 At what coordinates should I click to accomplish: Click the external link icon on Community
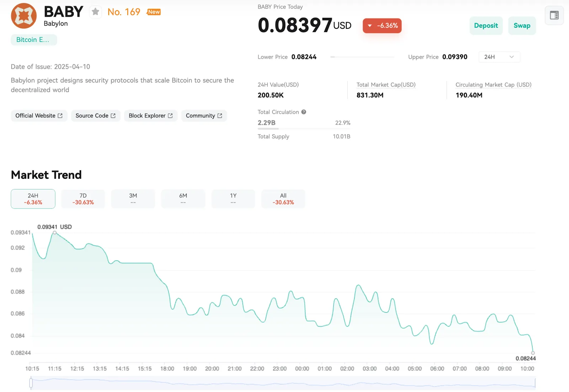[220, 116]
